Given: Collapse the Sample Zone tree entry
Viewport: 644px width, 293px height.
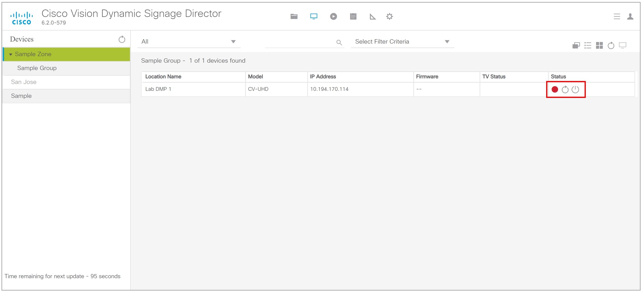Looking at the screenshot, I should click(11, 54).
